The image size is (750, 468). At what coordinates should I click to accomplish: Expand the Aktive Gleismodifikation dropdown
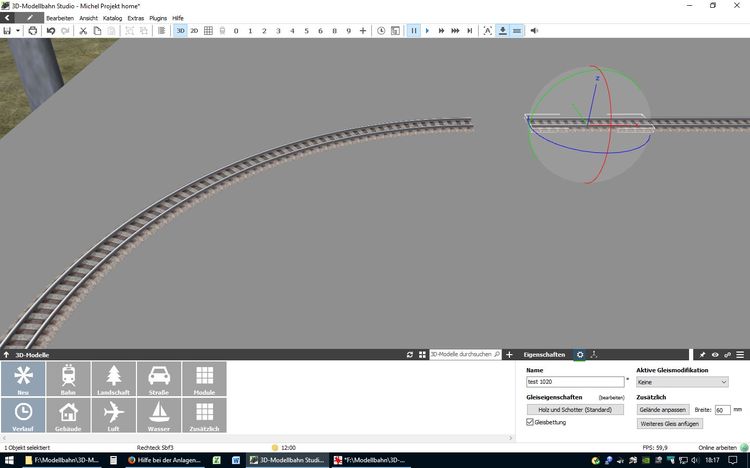click(x=682, y=381)
